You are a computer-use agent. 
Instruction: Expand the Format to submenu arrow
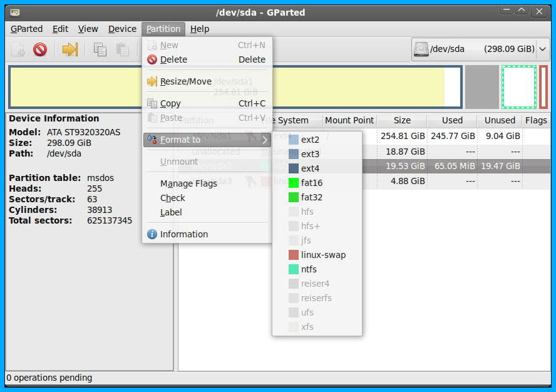pyautogui.click(x=264, y=140)
